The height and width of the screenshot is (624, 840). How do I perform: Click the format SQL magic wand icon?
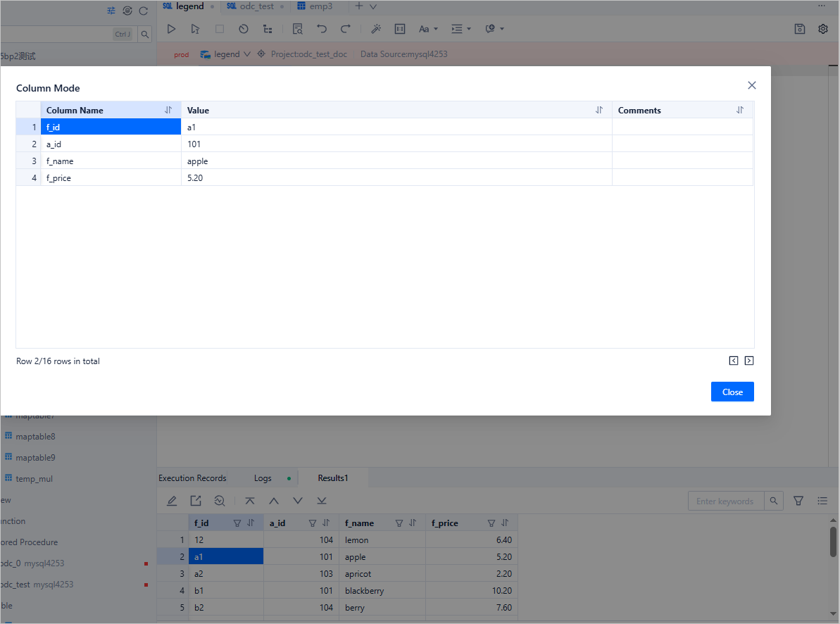click(x=376, y=29)
